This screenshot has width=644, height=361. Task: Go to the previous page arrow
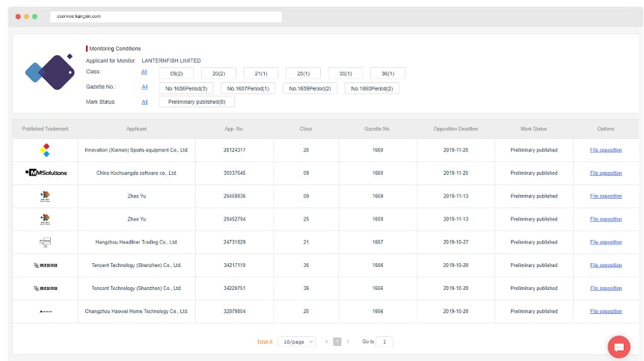tap(327, 342)
